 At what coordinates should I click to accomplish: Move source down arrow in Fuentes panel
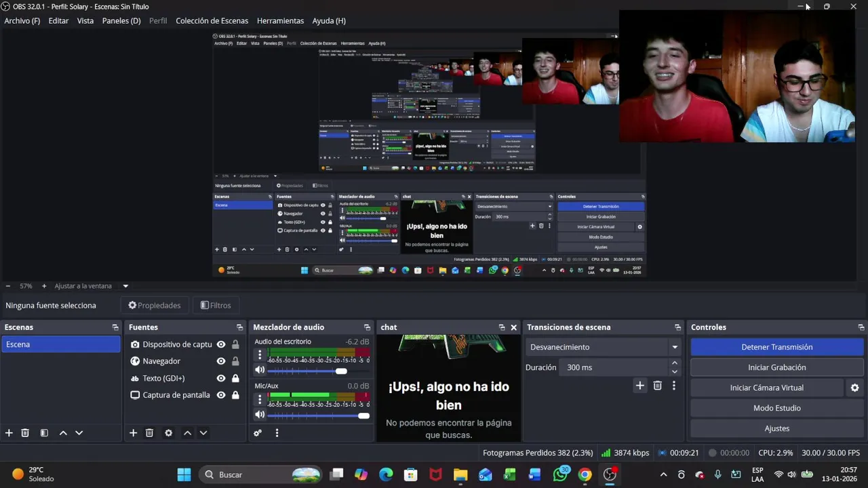tap(203, 433)
